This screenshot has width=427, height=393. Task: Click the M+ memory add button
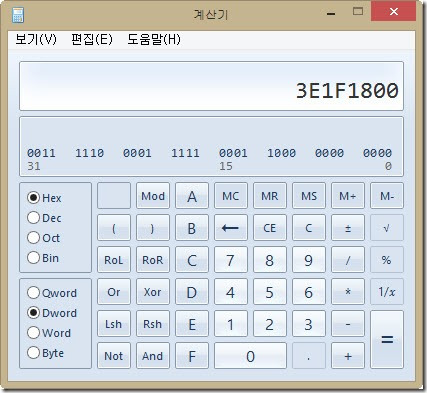348,196
